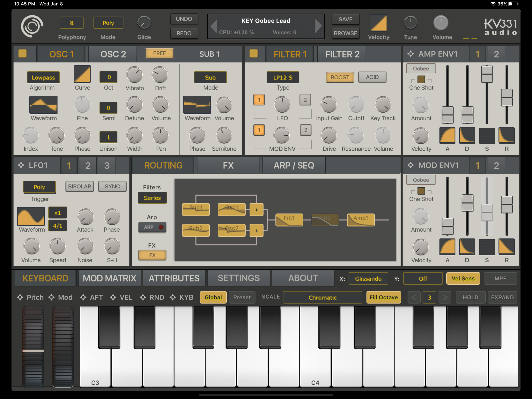Click the Sub 1 waveform display

click(x=197, y=105)
